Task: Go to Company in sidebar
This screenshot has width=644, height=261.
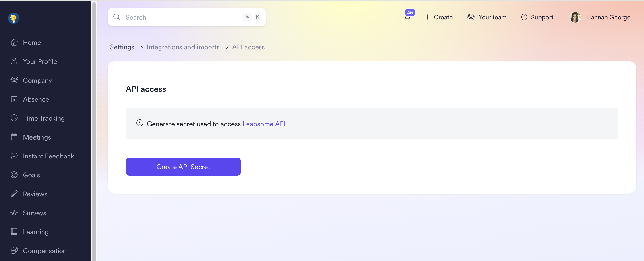Action: pos(37,80)
